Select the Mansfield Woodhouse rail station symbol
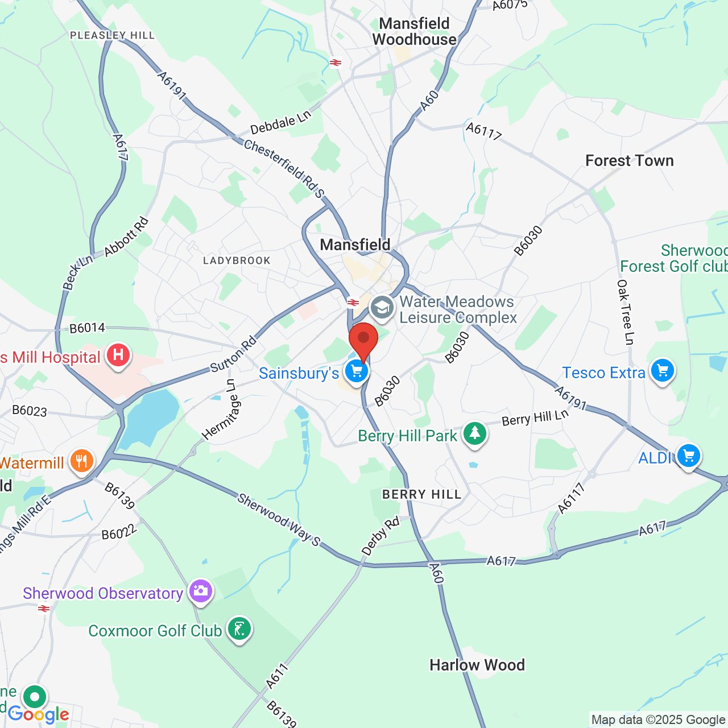Viewport: 728px width, 728px height. pos(336,63)
